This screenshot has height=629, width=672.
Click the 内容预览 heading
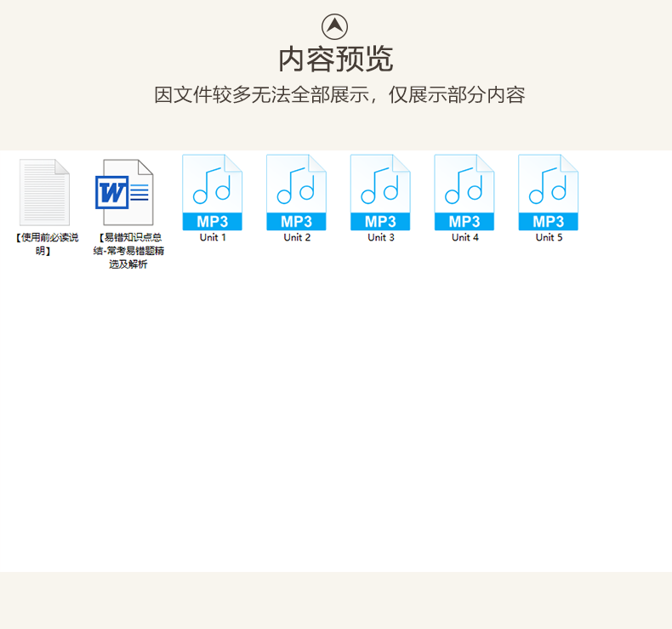(x=335, y=59)
